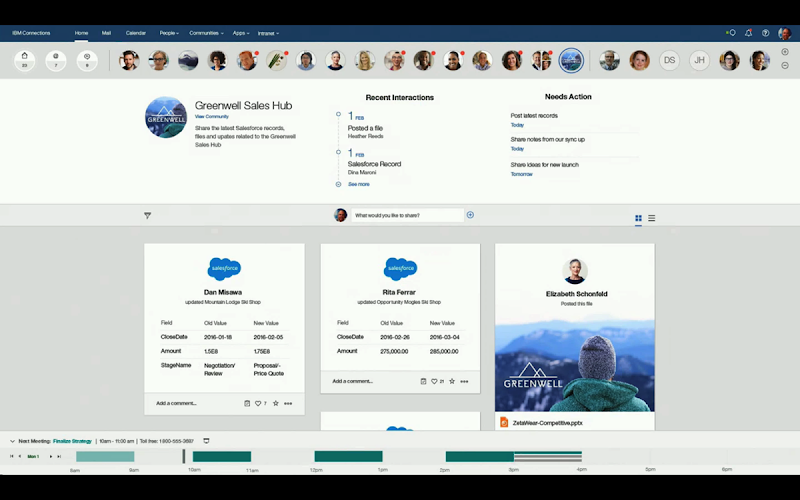Open the user profile avatar in top bar

(x=784, y=33)
